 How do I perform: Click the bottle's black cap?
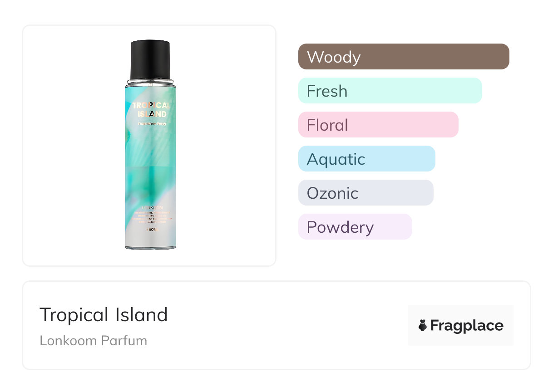coord(150,59)
